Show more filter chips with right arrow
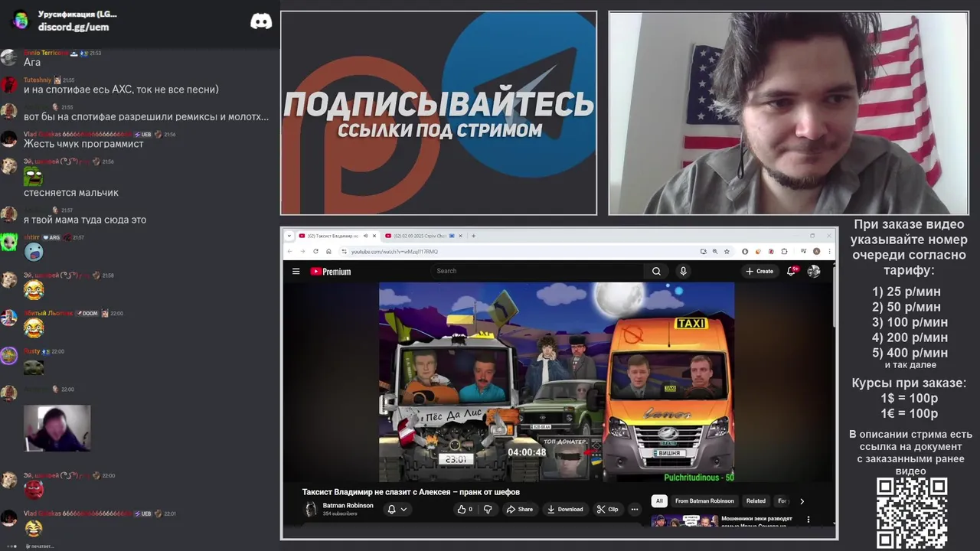The image size is (980, 551). tap(802, 501)
